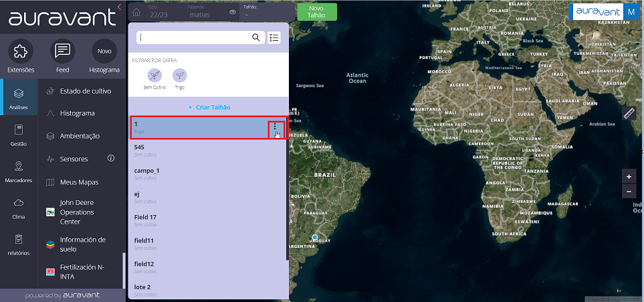Select field ej in list
Image resolution: width=644 pixels, height=302 pixels.
coord(207,197)
